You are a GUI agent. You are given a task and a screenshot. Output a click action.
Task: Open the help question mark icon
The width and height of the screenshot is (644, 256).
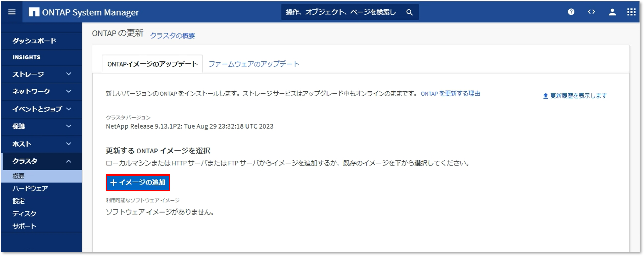[x=571, y=12]
